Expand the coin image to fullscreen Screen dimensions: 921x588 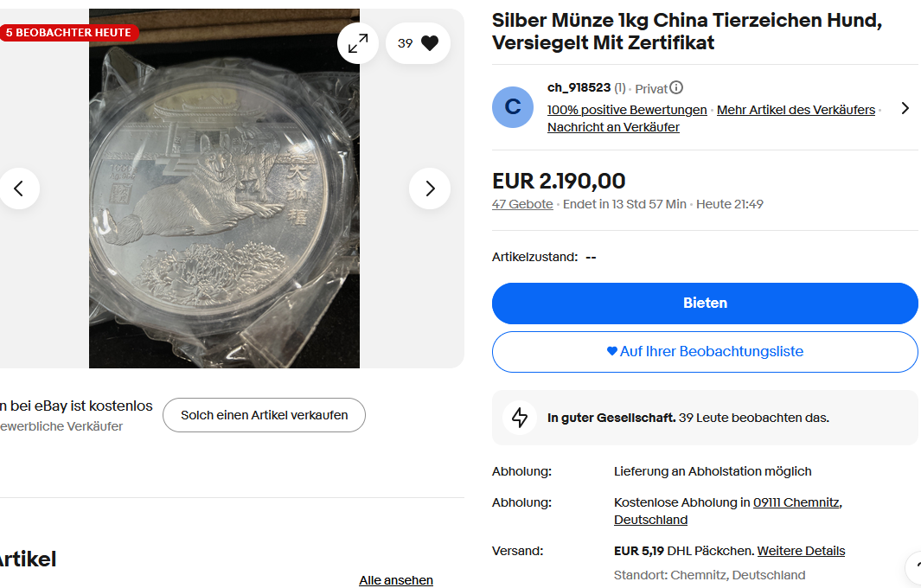[358, 43]
